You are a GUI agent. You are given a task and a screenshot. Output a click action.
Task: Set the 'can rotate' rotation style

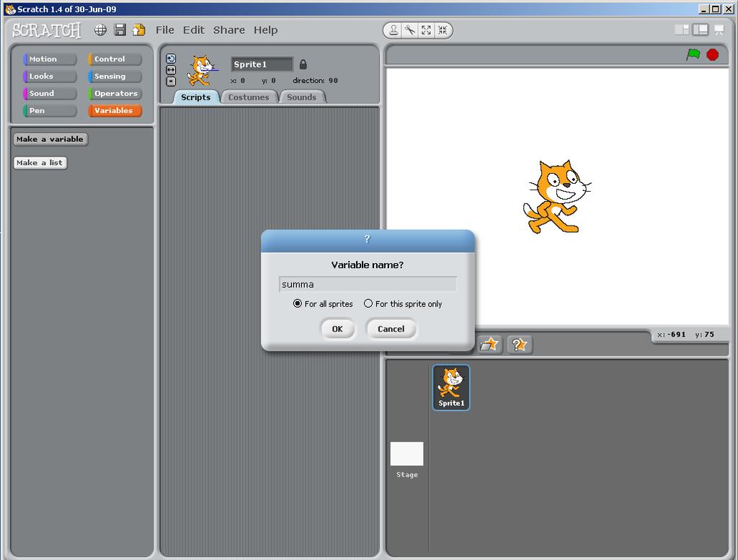171,58
